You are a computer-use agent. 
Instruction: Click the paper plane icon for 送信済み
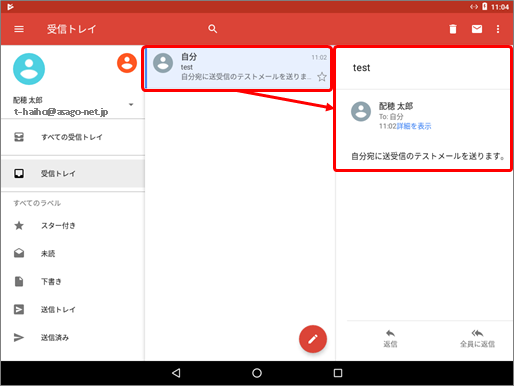(19, 337)
